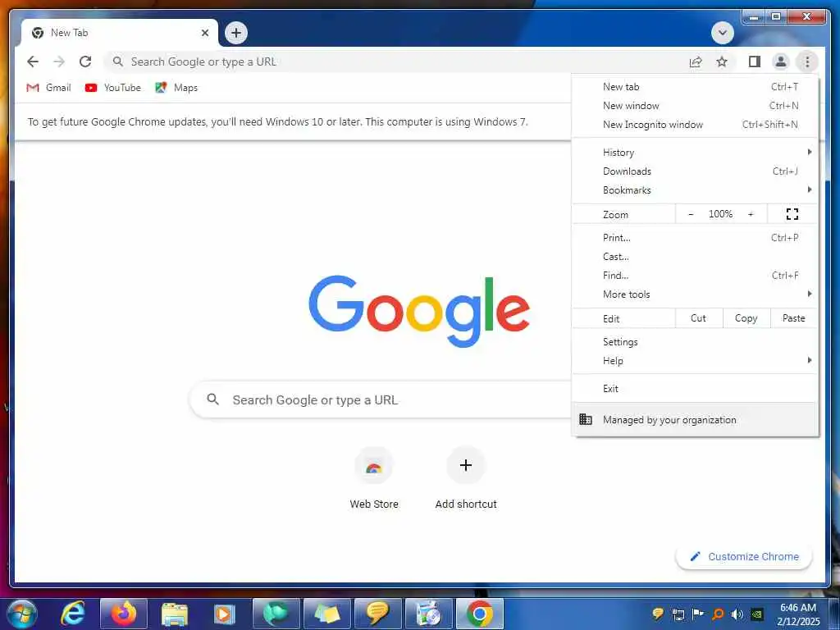
Task: Select Cast... menu item
Action: (695, 256)
